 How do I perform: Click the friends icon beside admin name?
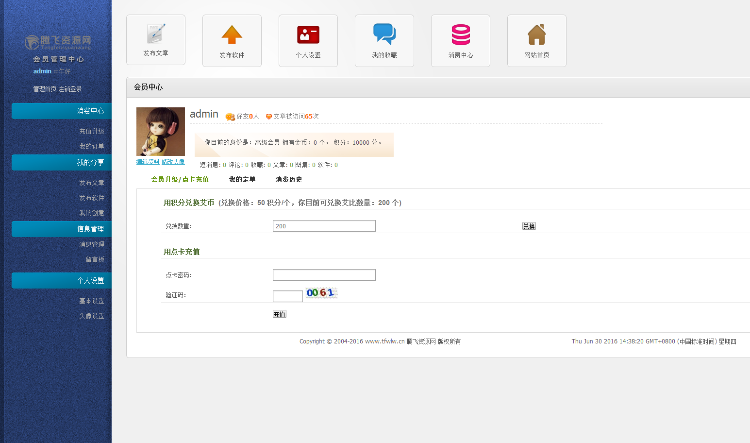pyautogui.click(x=230, y=116)
